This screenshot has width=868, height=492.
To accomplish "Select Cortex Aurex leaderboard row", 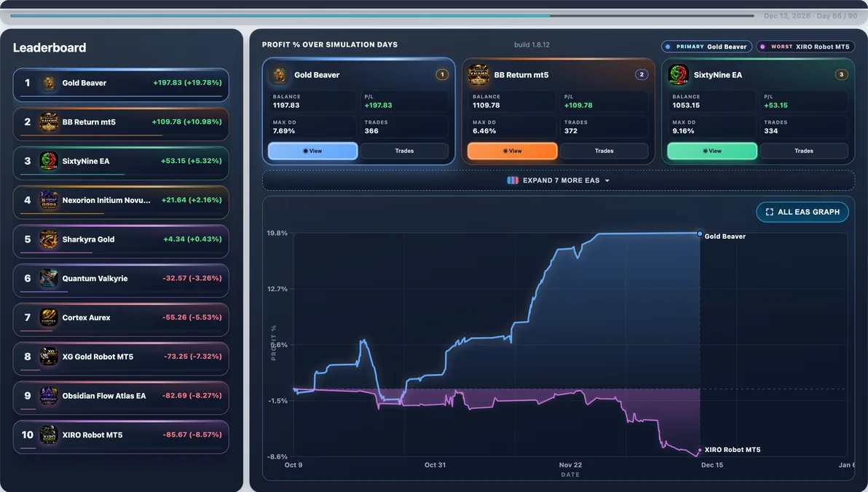I will (x=121, y=320).
